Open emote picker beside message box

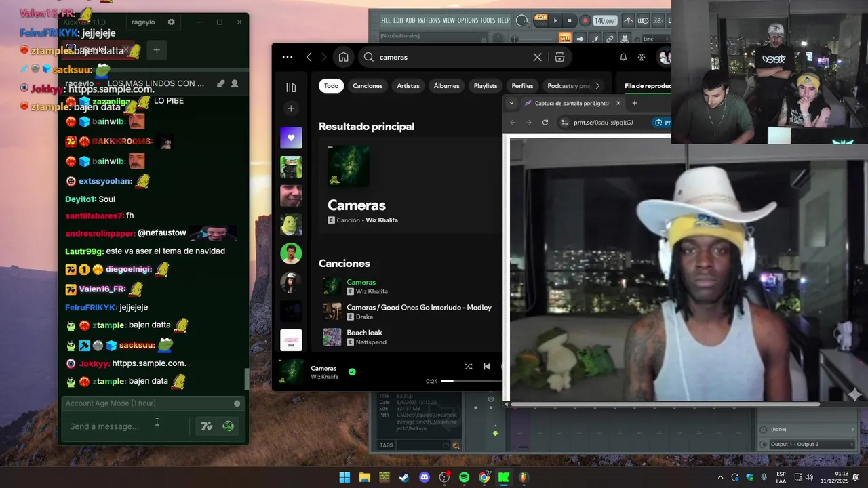click(229, 426)
